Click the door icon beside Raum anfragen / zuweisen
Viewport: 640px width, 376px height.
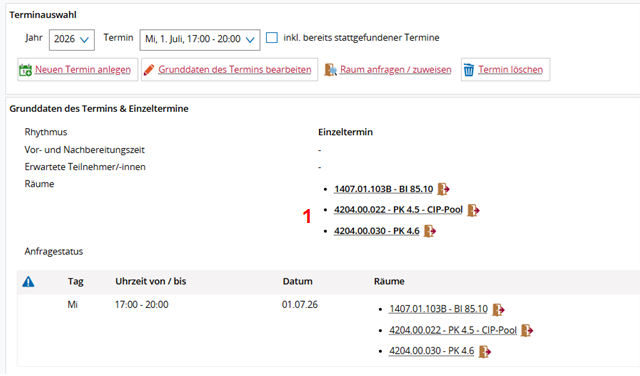[331, 70]
